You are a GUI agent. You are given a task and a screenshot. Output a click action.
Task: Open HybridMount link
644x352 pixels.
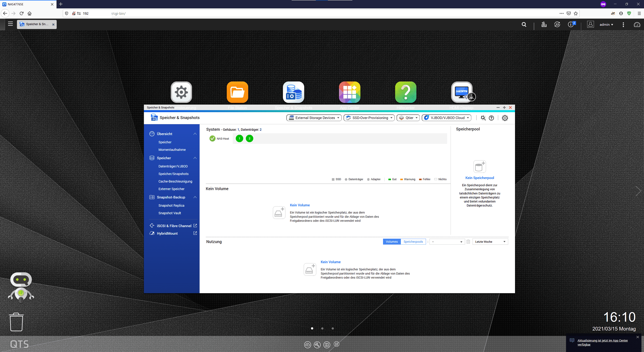[x=173, y=233]
